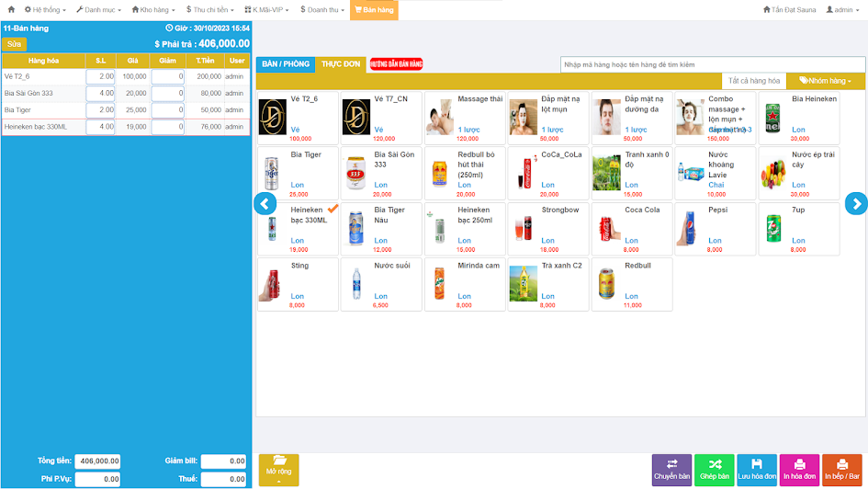868x489 pixels.
Task: Select the Bán hàng menu item
Action: (x=374, y=10)
